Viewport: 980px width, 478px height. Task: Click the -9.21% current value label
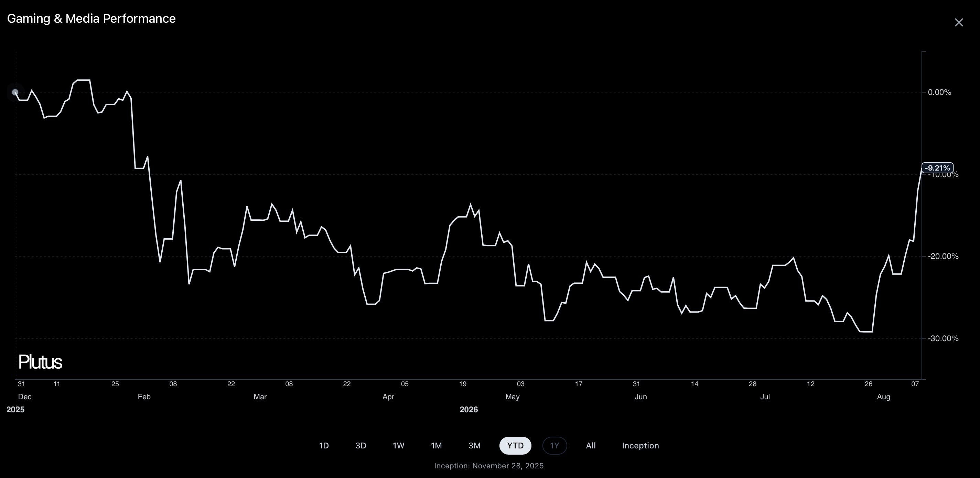click(x=937, y=168)
